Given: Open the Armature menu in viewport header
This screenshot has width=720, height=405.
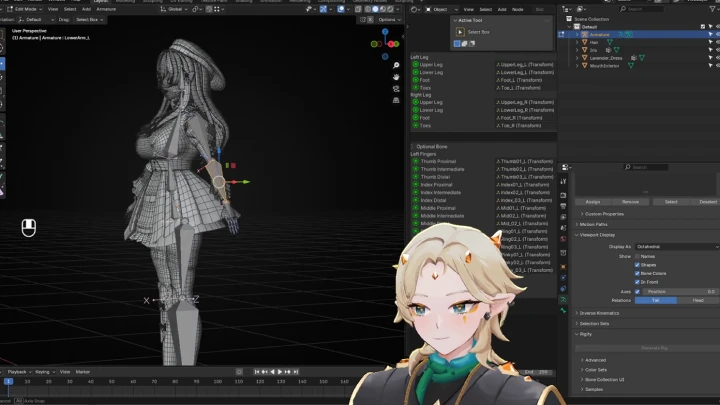Looking at the screenshot, I should 106,9.
